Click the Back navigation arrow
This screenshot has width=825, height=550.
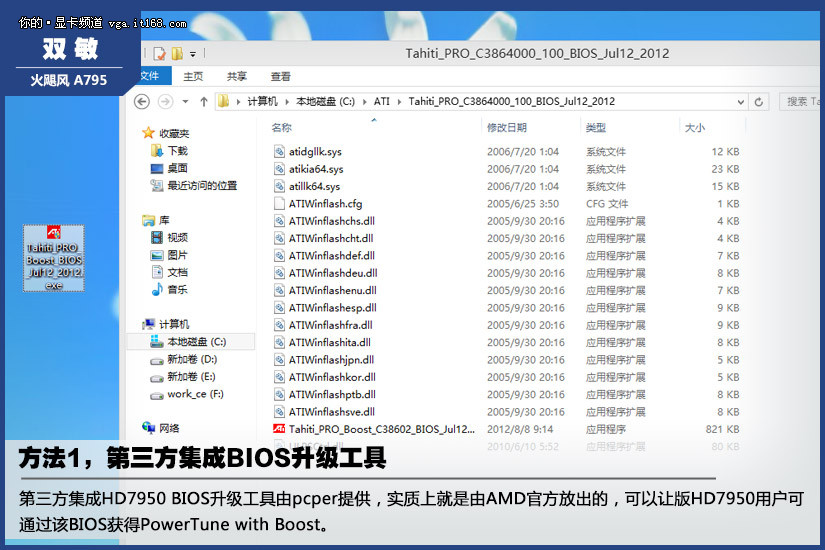point(142,102)
